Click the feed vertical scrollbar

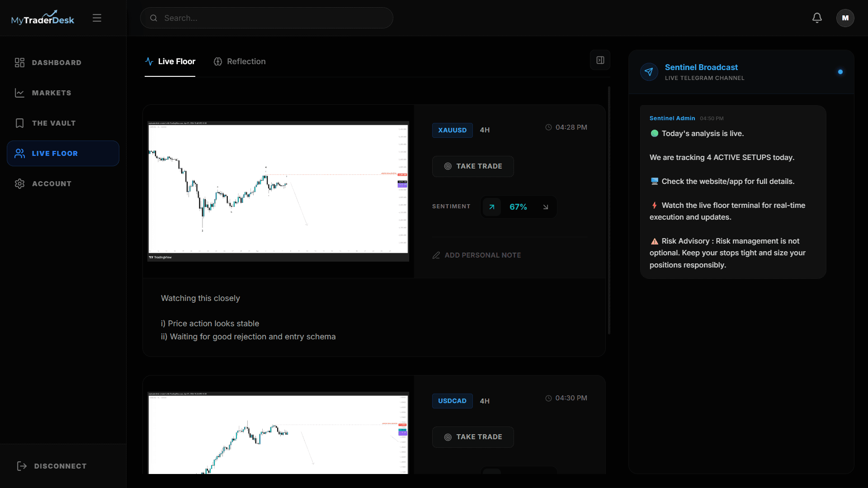[609, 210]
